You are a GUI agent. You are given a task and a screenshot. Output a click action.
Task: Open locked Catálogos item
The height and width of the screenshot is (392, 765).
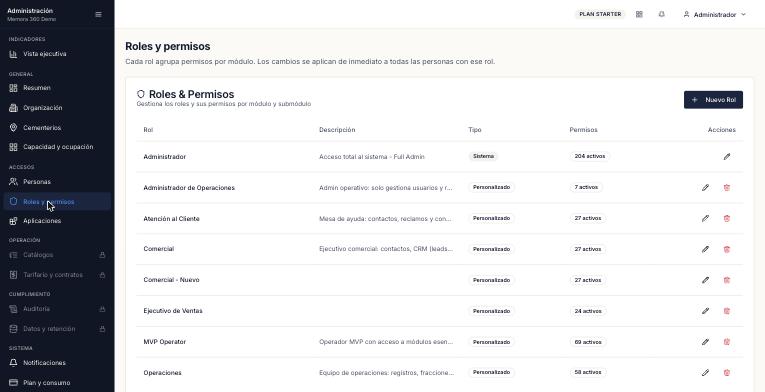(57, 255)
